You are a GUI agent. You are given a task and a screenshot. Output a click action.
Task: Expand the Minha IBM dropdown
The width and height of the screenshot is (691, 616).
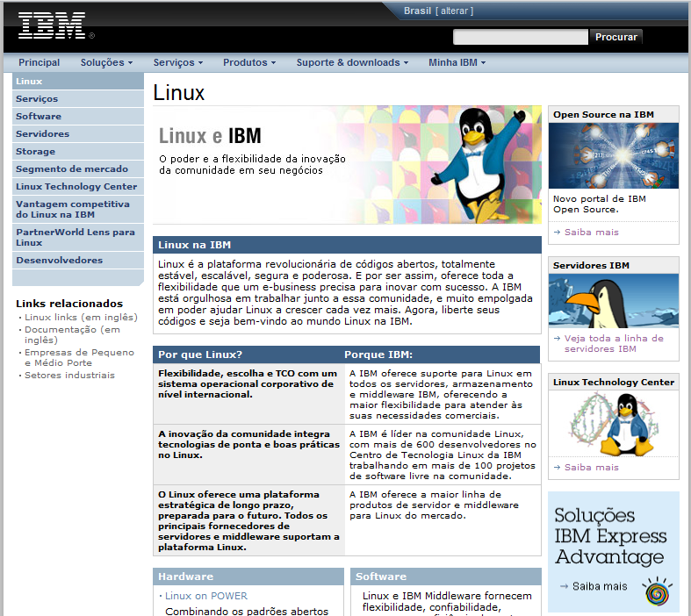457,62
